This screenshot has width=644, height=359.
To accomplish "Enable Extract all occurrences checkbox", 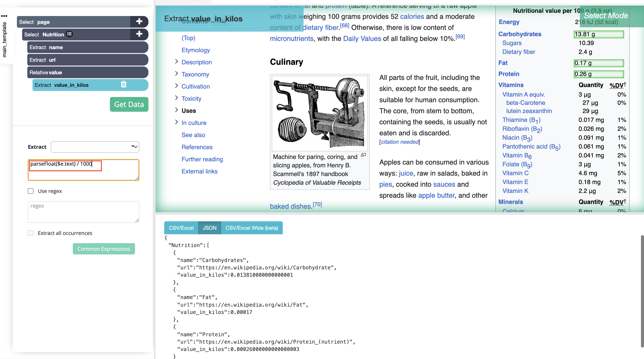I will (x=31, y=233).
